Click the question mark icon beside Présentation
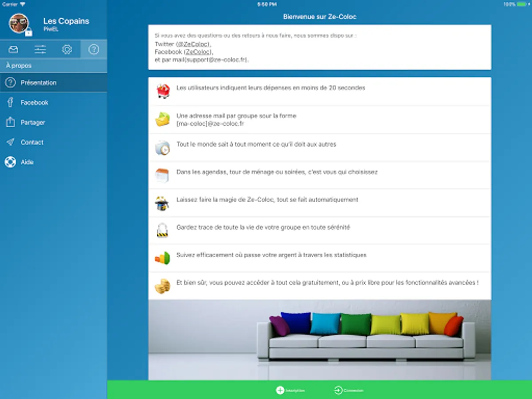The image size is (532, 399). 10,82
